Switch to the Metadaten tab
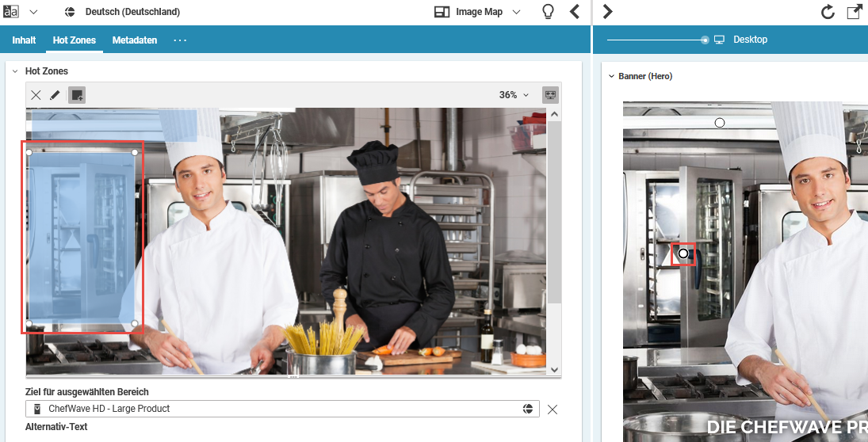868x442 pixels. point(135,40)
